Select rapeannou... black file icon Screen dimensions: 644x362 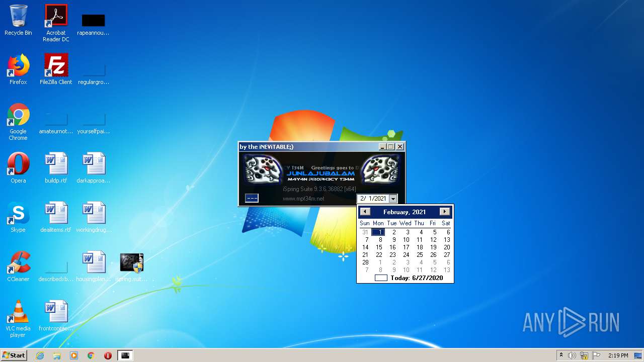94,24
